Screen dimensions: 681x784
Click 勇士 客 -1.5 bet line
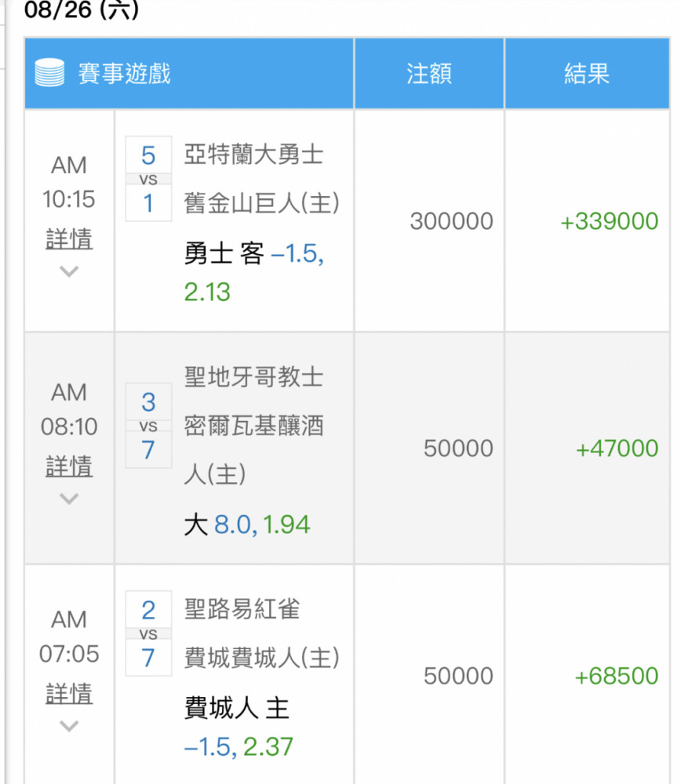point(254,253)
